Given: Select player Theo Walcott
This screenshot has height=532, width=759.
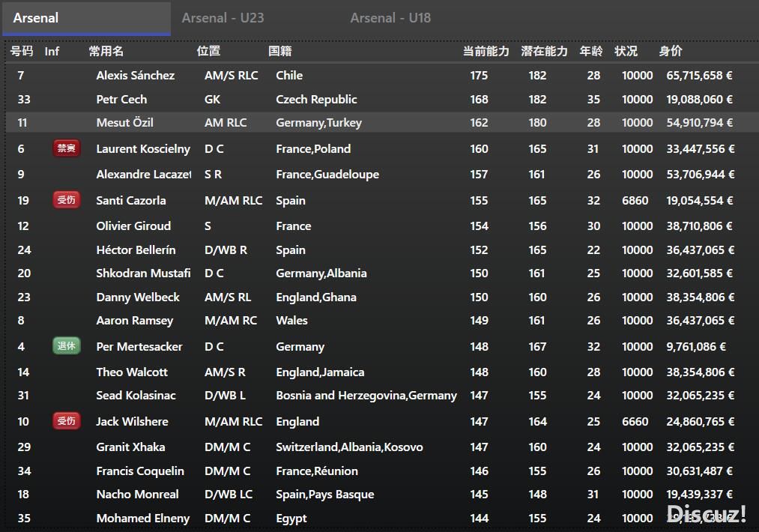Looking at the screenshot, I should coord(132,372).
